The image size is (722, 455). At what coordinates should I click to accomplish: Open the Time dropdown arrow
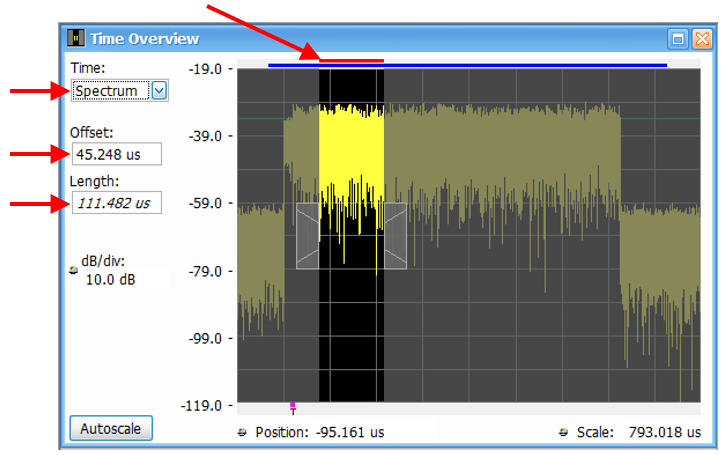click(x=160, y=91)
